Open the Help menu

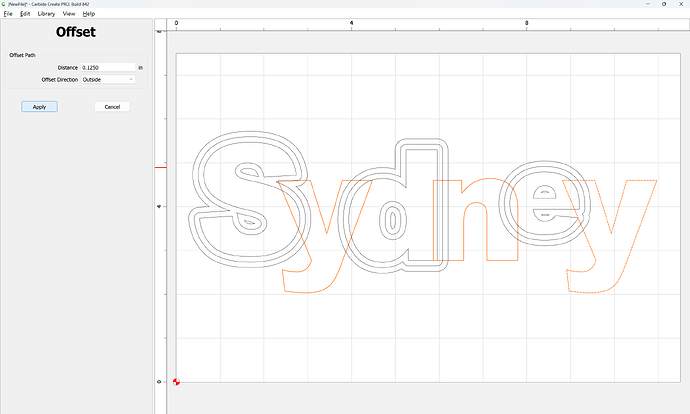(89, 14)
